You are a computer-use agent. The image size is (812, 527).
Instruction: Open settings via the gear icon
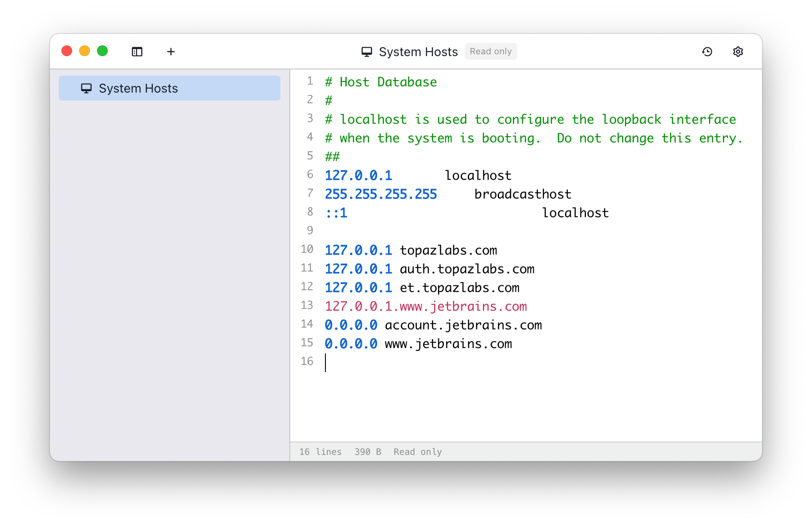click(738, 52)
